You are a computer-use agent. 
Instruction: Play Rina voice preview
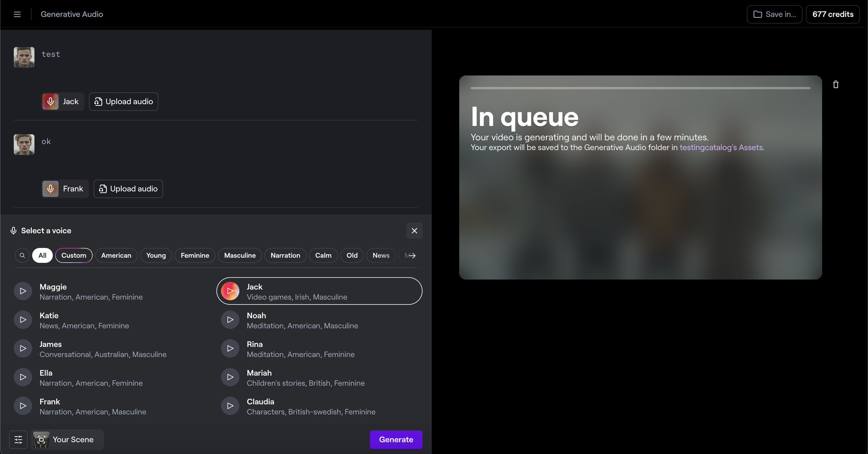pyautogui.click(x=230, y=348)
